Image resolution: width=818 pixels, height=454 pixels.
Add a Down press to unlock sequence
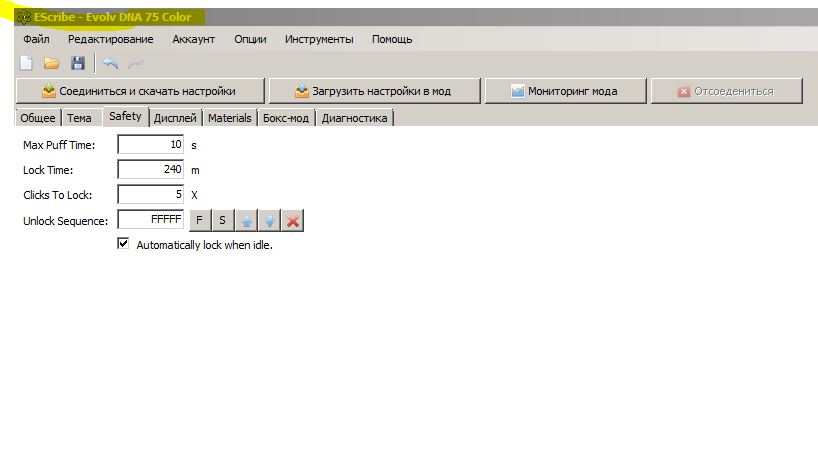[x=270, y=220]
